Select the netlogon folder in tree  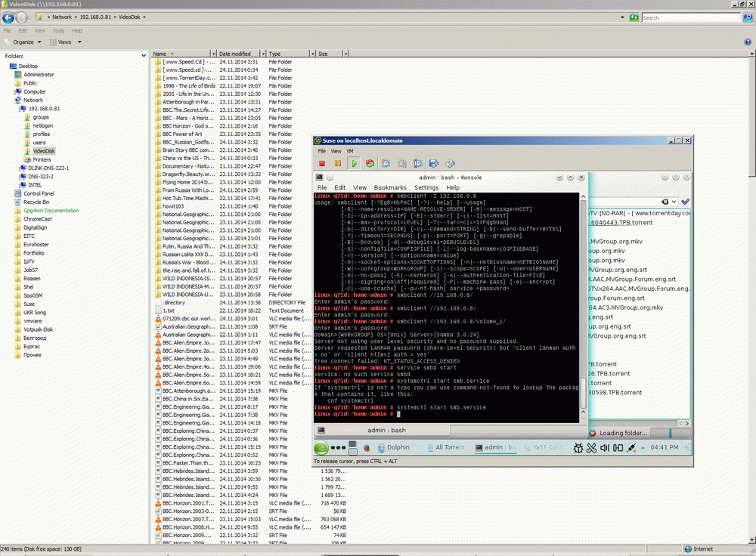[42, 125]
